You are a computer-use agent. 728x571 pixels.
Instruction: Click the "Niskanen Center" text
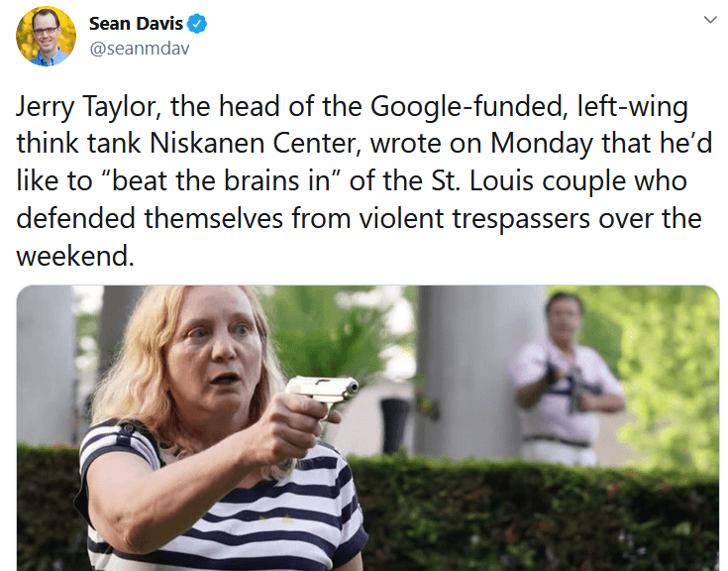255,143
